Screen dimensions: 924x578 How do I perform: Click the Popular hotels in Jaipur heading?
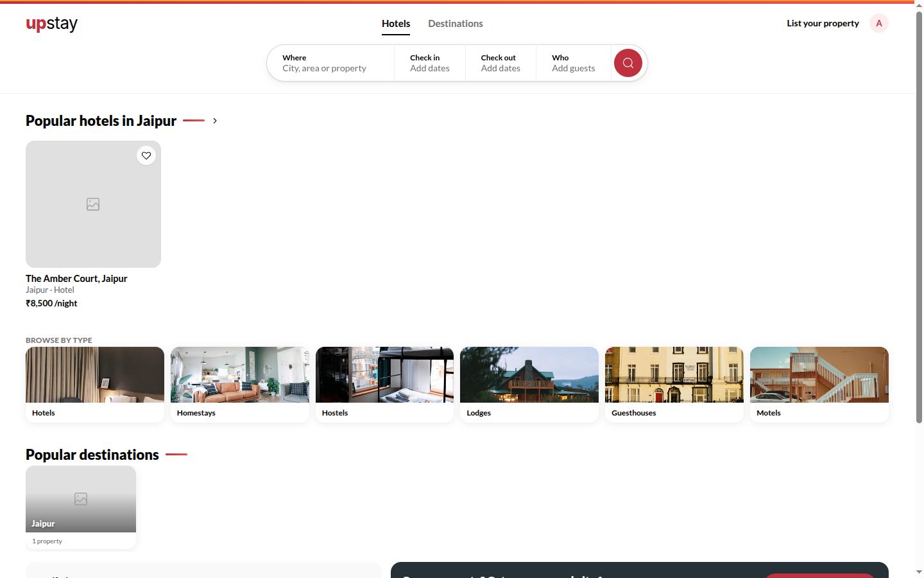point(101,121)
